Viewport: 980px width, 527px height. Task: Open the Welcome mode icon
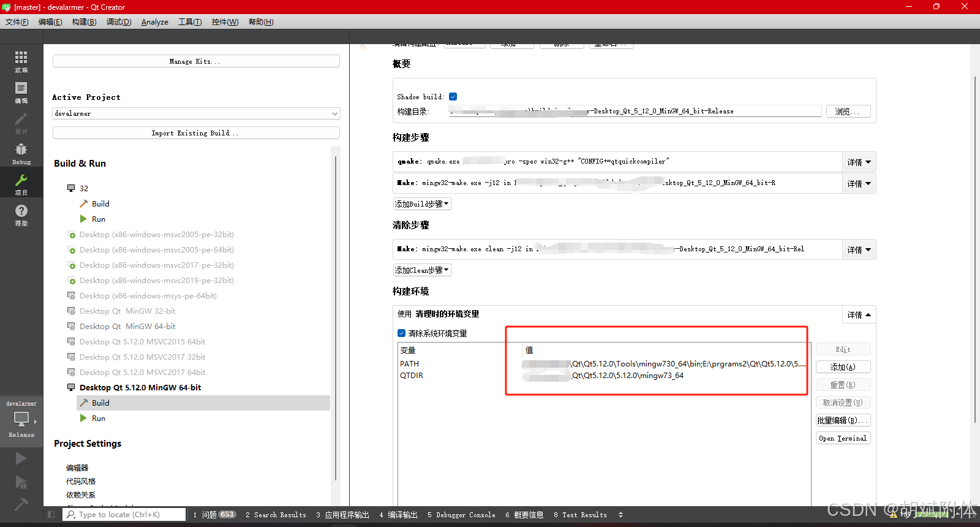(x=21, y=61)
